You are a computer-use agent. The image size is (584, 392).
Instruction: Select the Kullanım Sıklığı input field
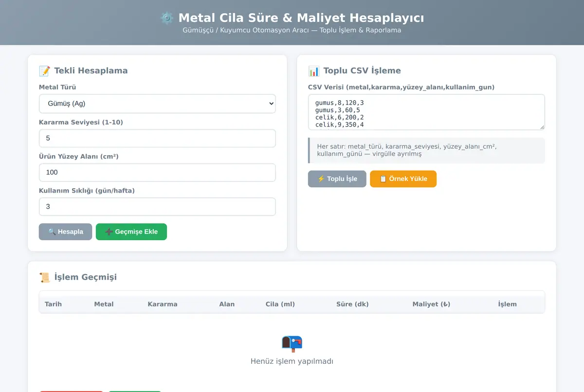click(157, 207)
